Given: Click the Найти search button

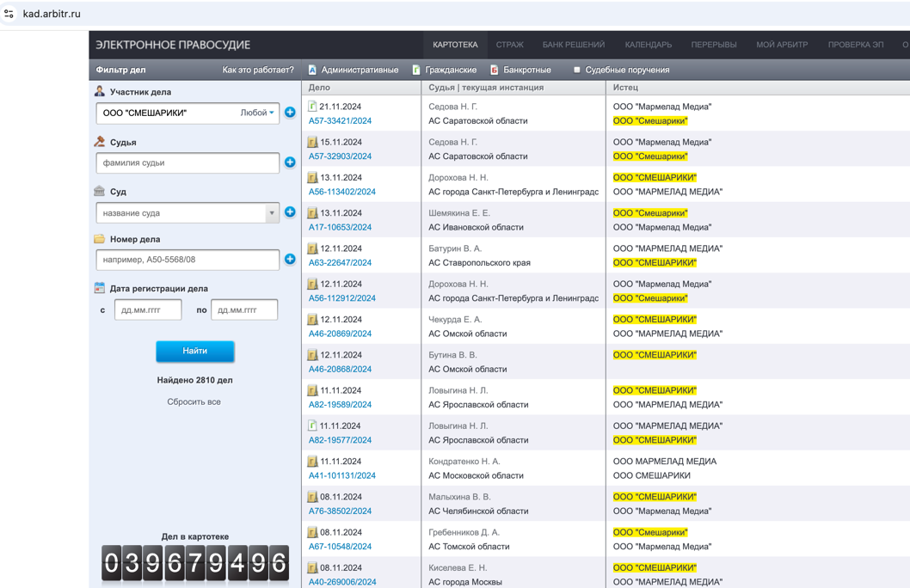Looking at the screenshot, I should click(x=195, y=351).
